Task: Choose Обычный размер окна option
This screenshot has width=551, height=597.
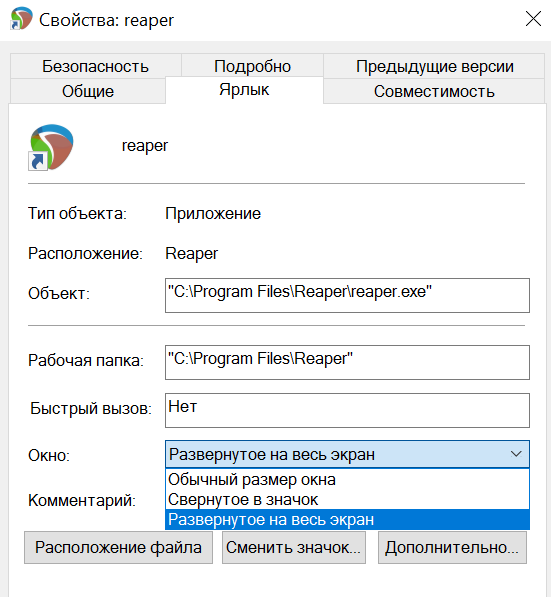Action: 347,479
